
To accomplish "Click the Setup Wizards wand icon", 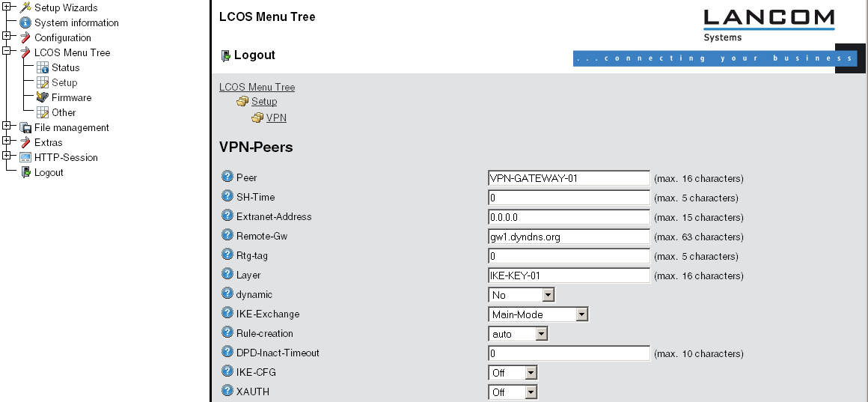I will coord(25,7).
